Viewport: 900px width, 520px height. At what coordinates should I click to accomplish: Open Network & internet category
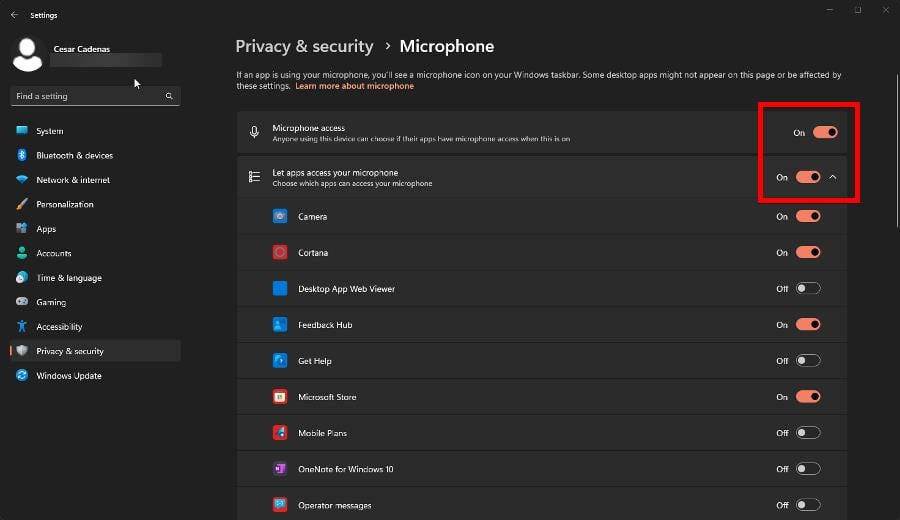[x=73, y=180]
